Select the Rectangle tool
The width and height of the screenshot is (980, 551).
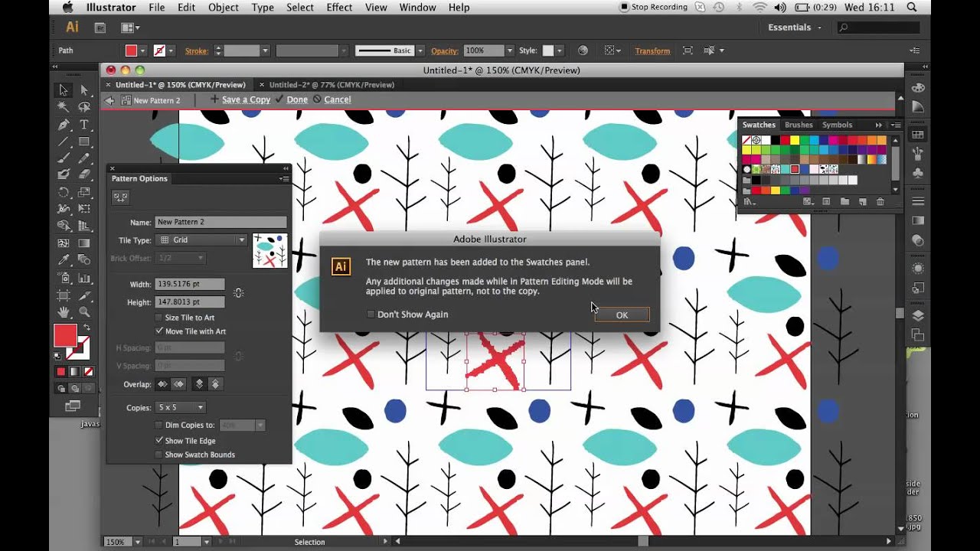click(x=84, y=142)
